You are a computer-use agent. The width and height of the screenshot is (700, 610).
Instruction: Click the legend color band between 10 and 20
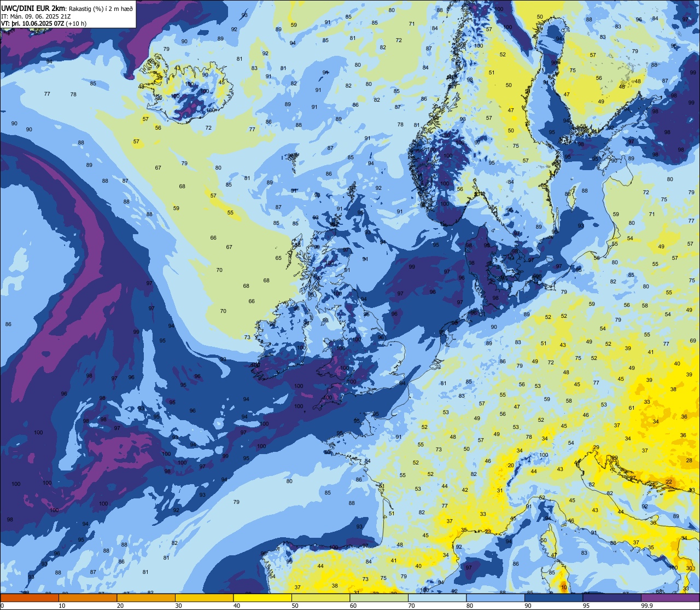click(x=87, y=597)
